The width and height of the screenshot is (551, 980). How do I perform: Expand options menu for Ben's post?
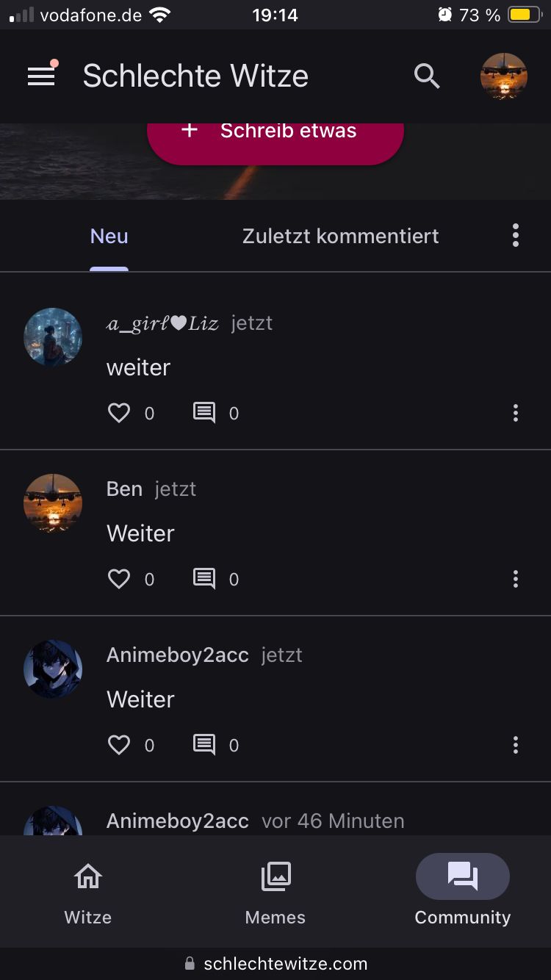click(516, 579)
